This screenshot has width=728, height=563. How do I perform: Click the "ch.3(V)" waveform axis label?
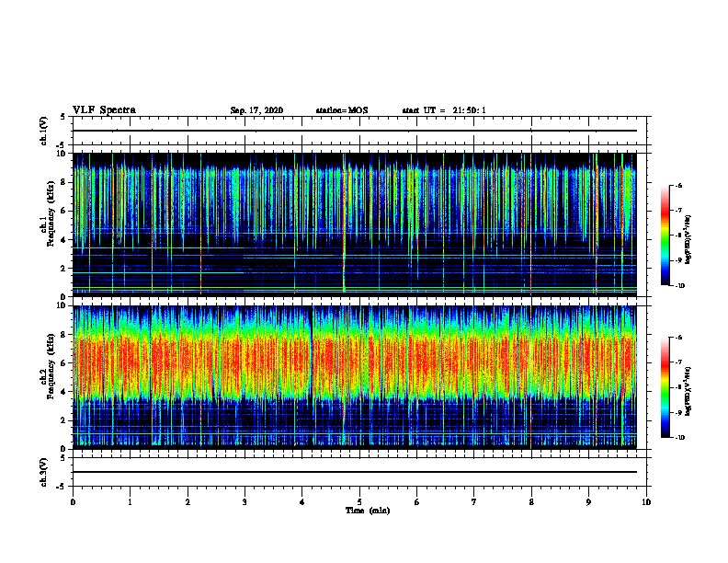pos(43,472)
